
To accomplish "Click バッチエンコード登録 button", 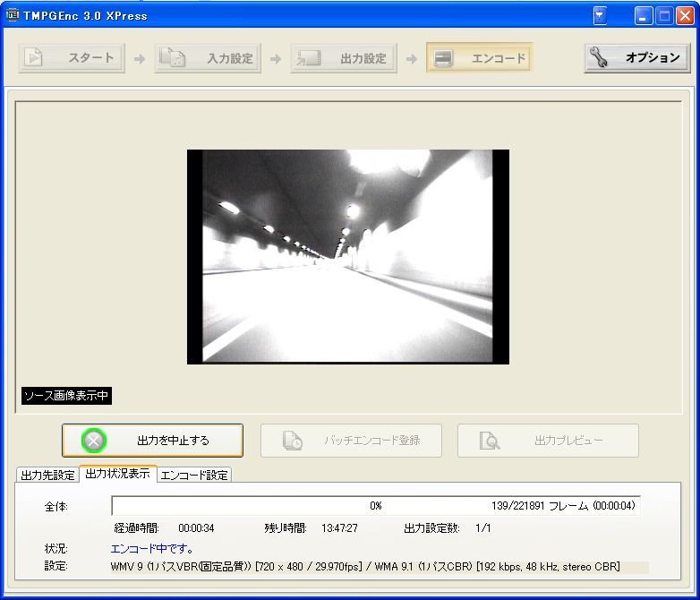I will coord(351,441).
